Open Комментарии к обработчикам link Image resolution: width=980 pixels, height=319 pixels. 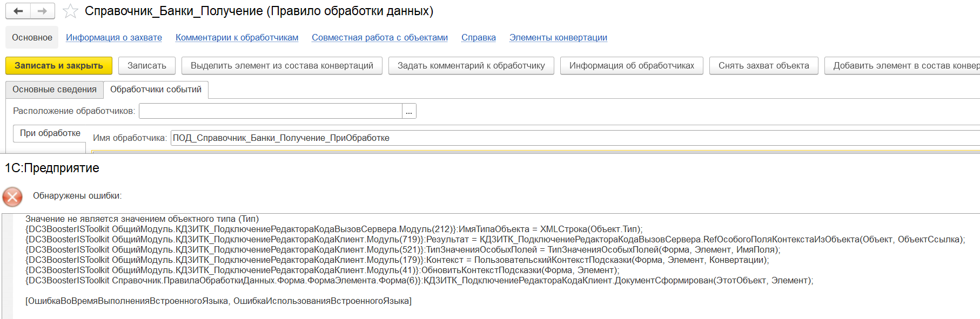click(237, 38)
